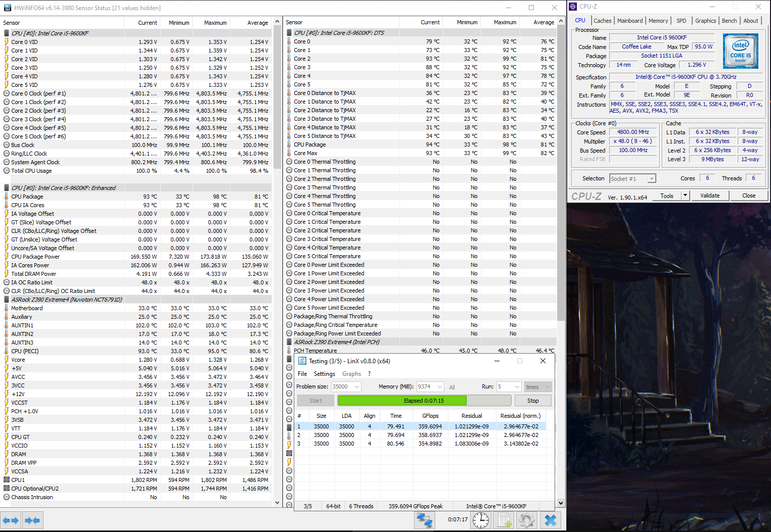The width and height of the screenshot is (771, 532).
Task: Click the down arrow of right sensor panel scrollbar
Action: pyautogui.click(x=561, y=503)
